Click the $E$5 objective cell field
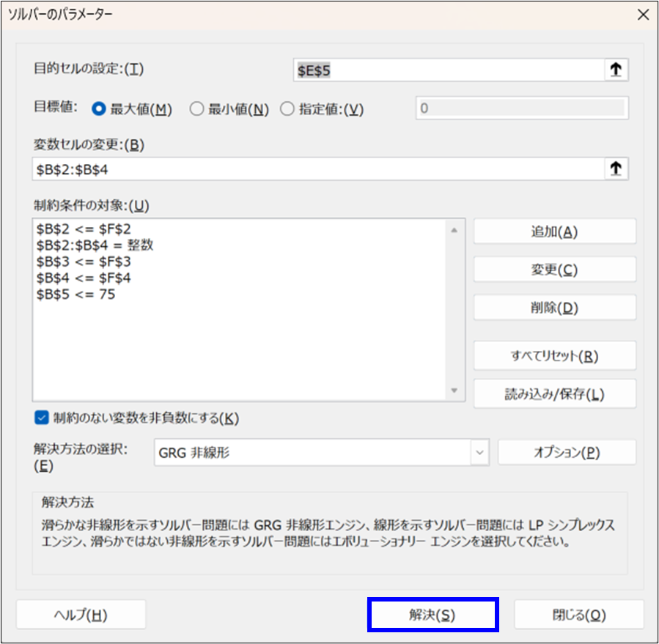 coord(447,70)
